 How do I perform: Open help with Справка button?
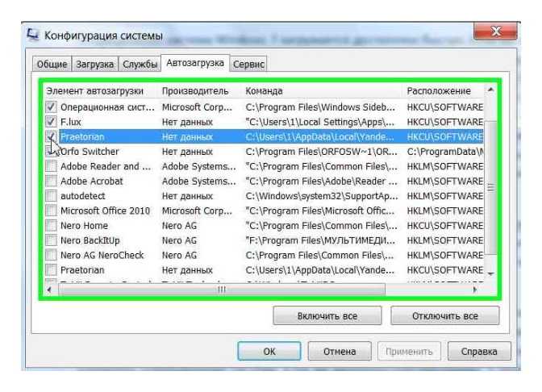[x=479, y=351]
